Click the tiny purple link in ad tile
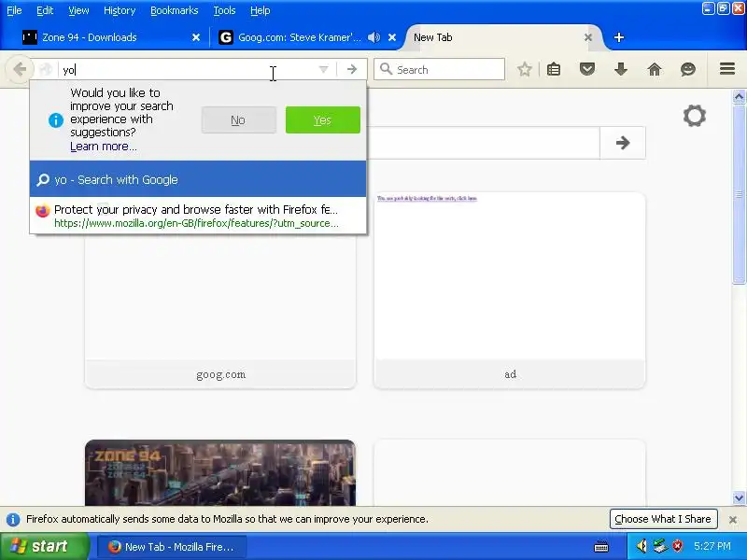 point(427,198)
